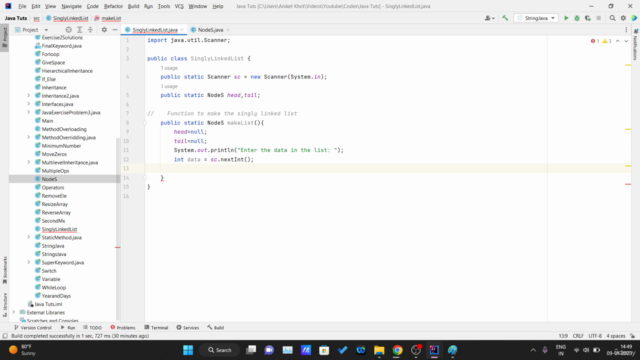The width and height of the screenshot is (640, 360).
Task: Select MoveZeros in project tree
Action: coord(54,154)
